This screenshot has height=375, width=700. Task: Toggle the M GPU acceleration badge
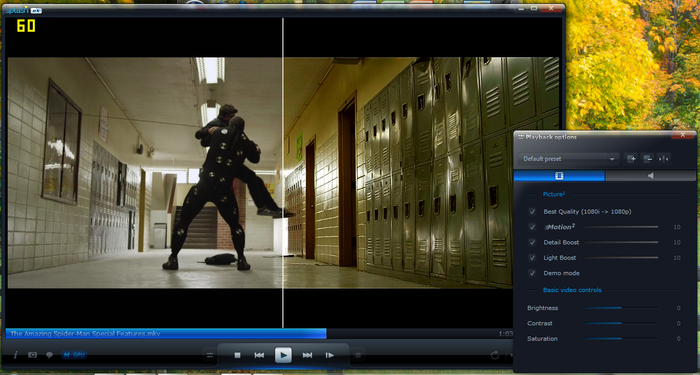pos(74,355)
